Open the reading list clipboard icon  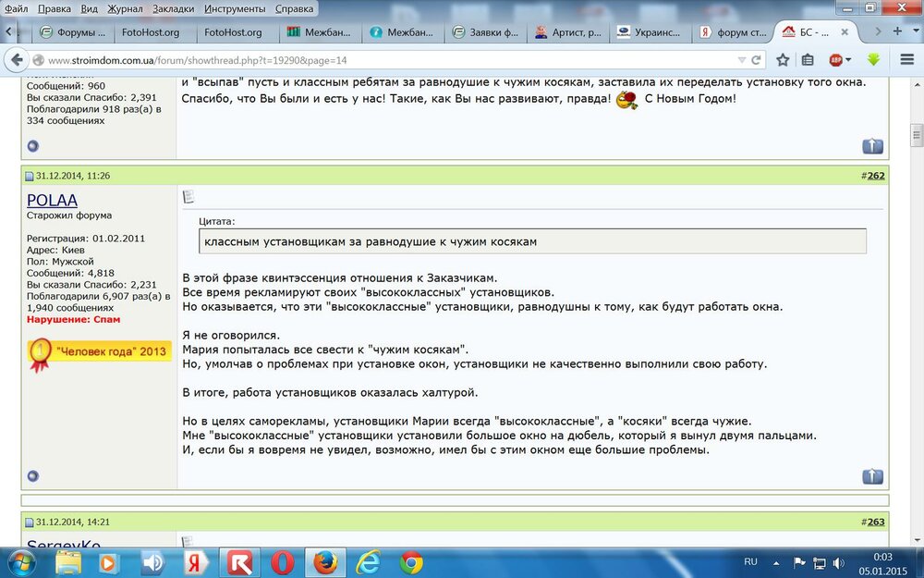click(x=807, y=59)
